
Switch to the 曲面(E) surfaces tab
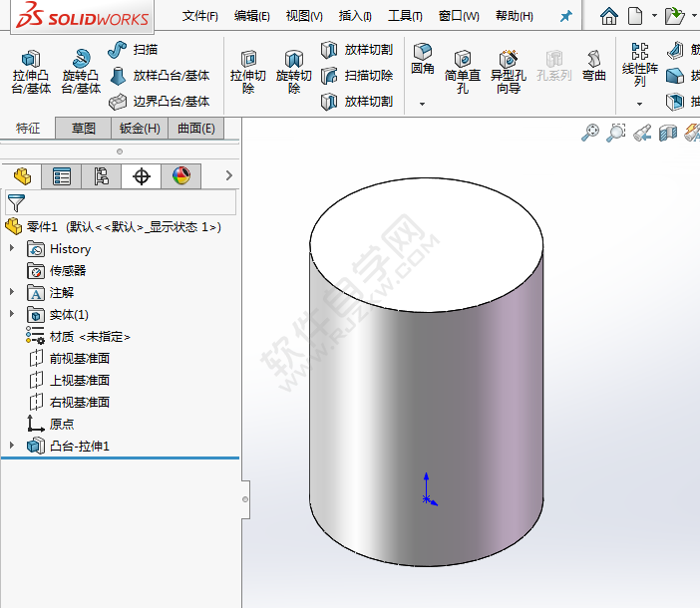click(196, 129)
